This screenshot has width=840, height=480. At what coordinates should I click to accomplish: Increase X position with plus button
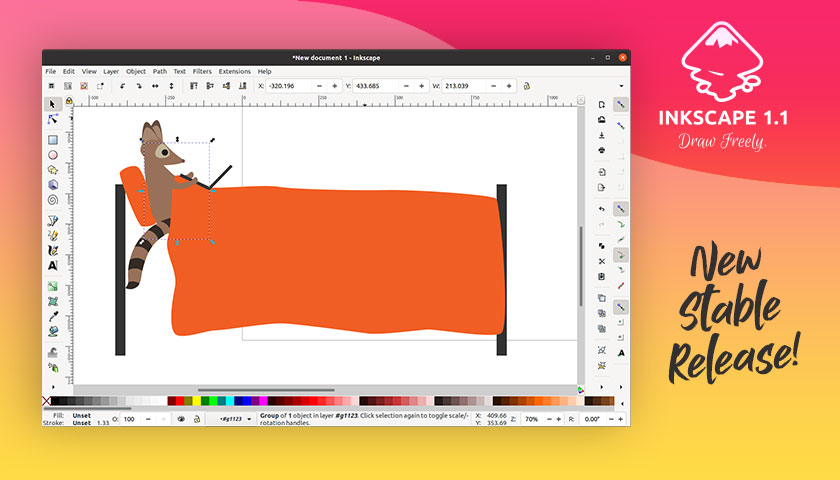pos(335,86)
